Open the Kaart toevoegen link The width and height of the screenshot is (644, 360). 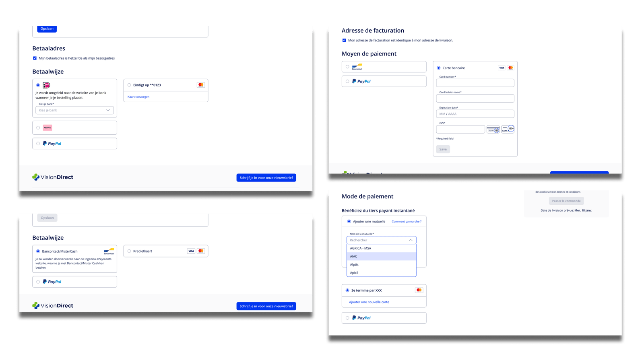pyautogui.click(x=138, y=97)
